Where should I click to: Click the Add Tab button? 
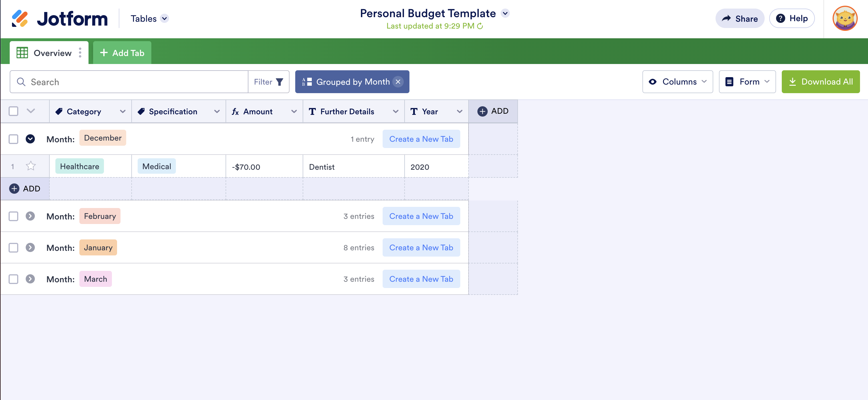tap(122, 53)
